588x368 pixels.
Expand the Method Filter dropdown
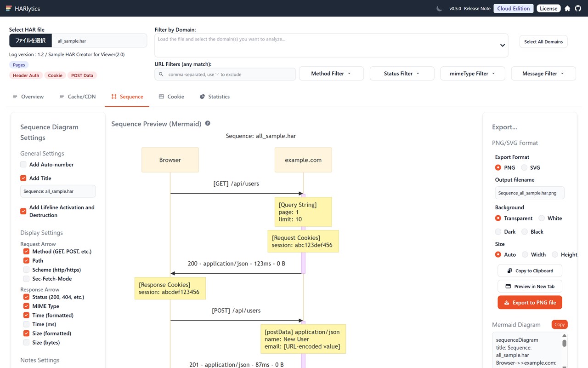tap(331, 74)
